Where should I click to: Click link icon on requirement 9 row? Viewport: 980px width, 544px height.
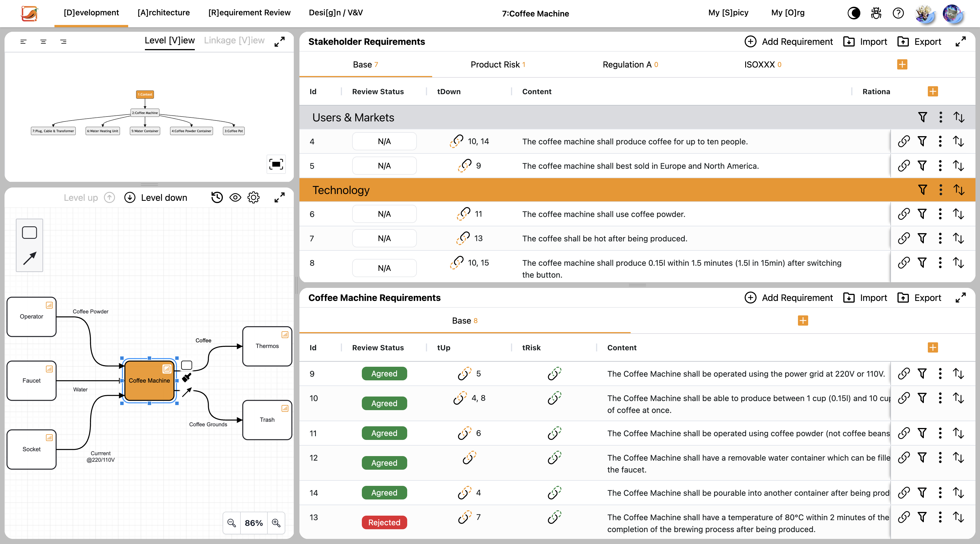coord(903,374)
